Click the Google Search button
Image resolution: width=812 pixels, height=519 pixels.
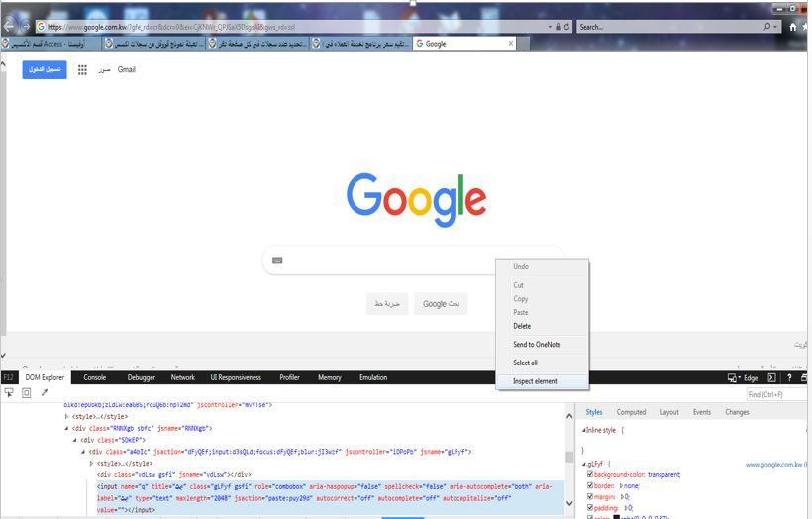pos(441,304)
